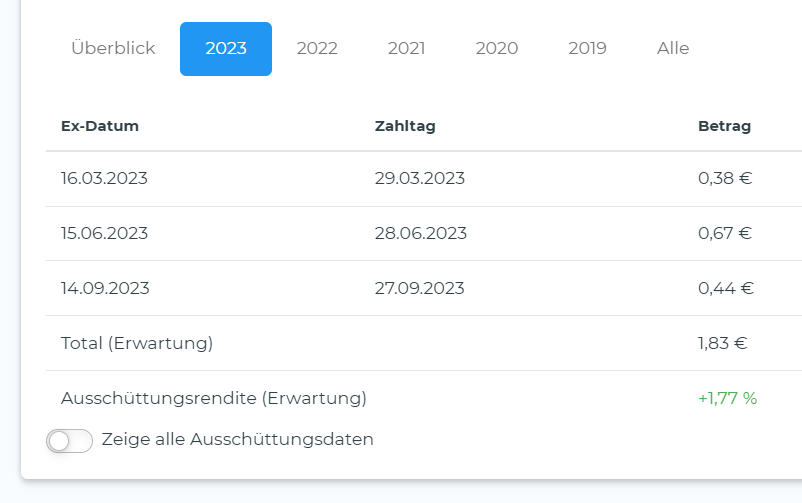Switch to the Überblick tab

(x=113, y=48)
